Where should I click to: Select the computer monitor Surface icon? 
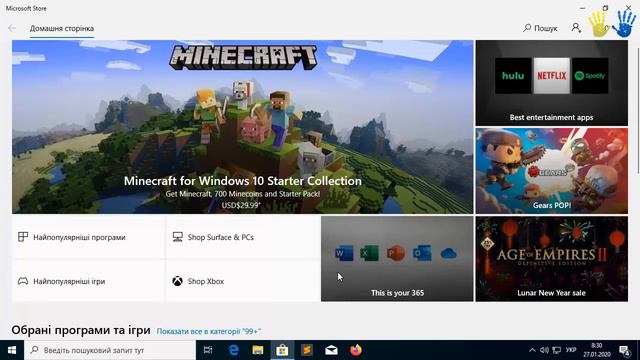178,237
